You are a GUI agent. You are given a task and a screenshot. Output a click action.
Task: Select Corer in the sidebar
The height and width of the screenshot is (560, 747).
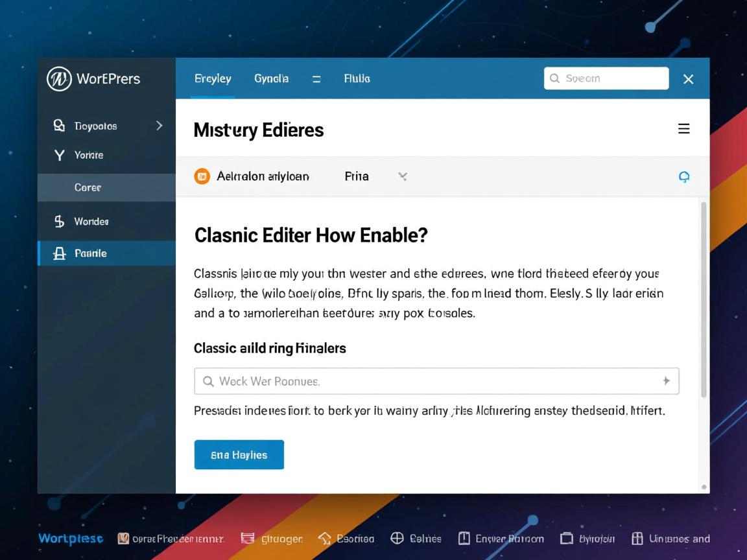pos(88,188)
